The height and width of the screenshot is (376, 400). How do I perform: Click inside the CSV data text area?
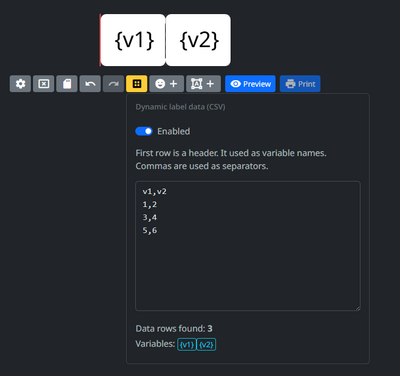pyautogui.click(x=248, y=246)
